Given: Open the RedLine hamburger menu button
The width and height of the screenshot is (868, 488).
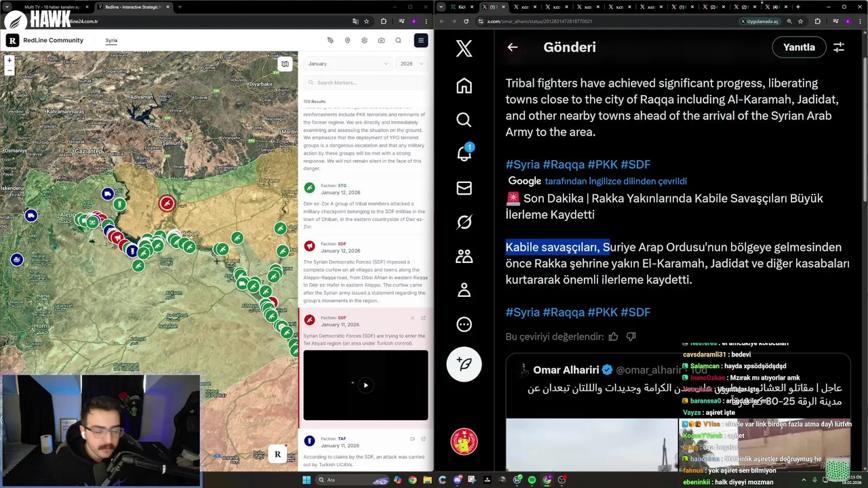Looking at the screenshot, I should [x=421, y=40].
